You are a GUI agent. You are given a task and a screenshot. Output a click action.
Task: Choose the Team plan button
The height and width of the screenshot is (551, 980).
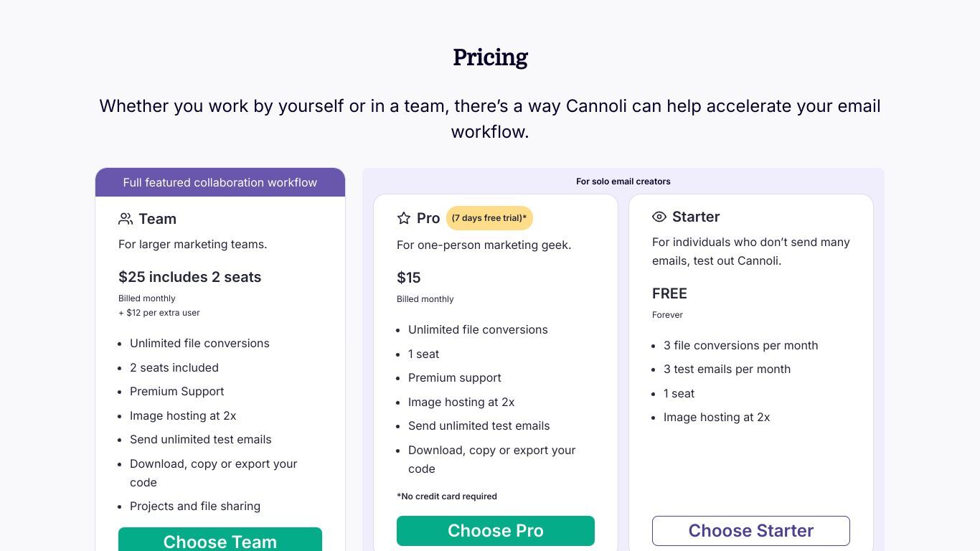tap(220, 540)
